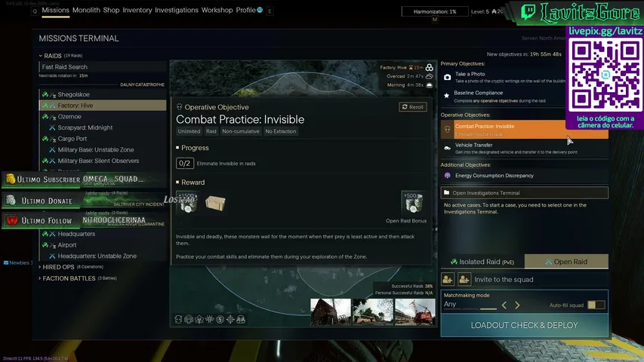Open the Investigations tab
This screenshot has width=644, height=362.
(x=177, y=11)
